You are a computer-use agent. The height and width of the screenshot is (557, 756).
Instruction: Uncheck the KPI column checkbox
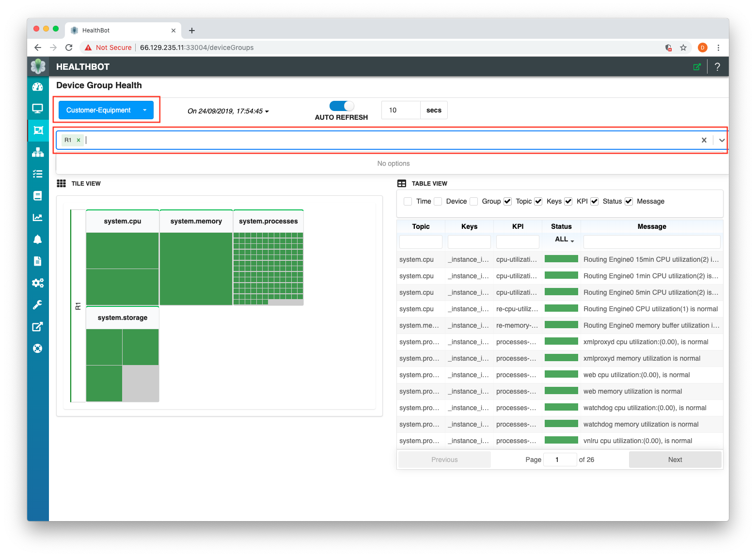[568, 201]
